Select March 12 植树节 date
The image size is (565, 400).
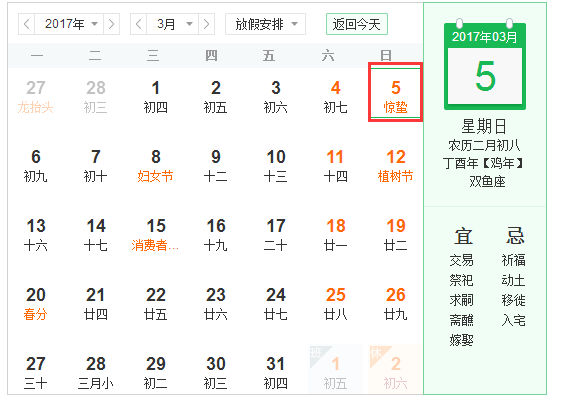click(396, 166)
